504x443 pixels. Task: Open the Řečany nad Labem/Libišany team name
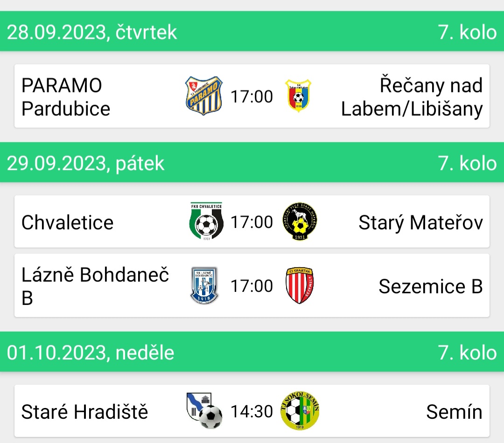tap(412, 97)
